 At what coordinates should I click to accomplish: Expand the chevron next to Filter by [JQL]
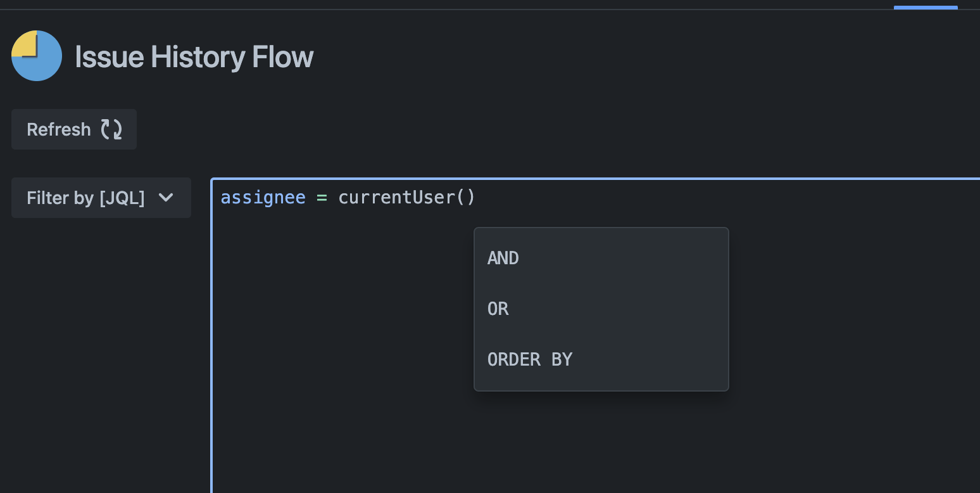click(166, 198)
